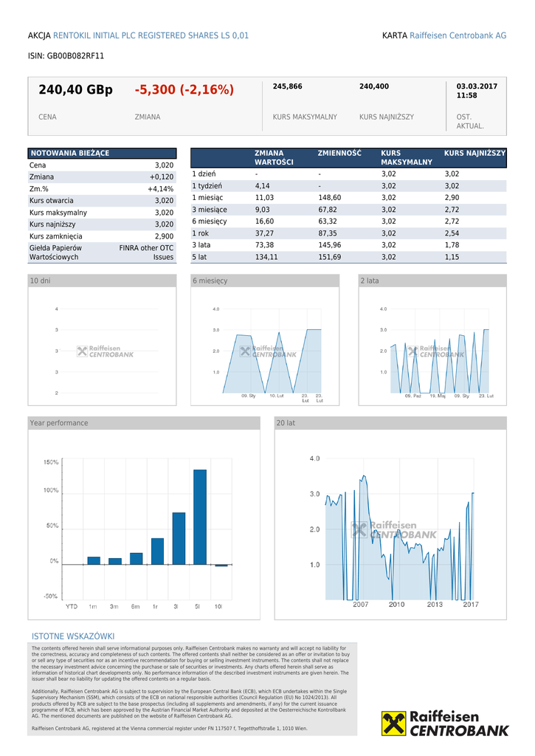Click the Raiffeisen watermark in the 10 dni chart

106,351
